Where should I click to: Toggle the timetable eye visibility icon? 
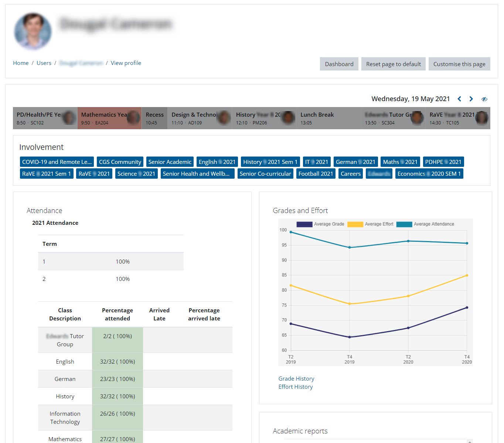pos(484,99)
